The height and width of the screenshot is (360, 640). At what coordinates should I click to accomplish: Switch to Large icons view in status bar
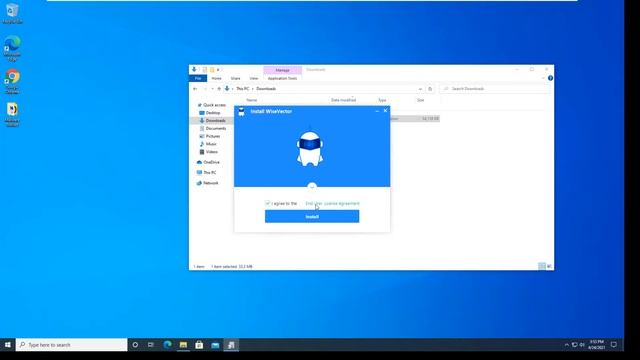(x=549, y=266)
